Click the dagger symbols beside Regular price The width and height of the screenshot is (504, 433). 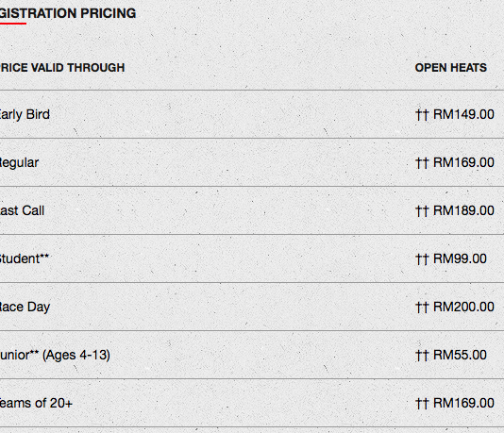tap(422, 163)
